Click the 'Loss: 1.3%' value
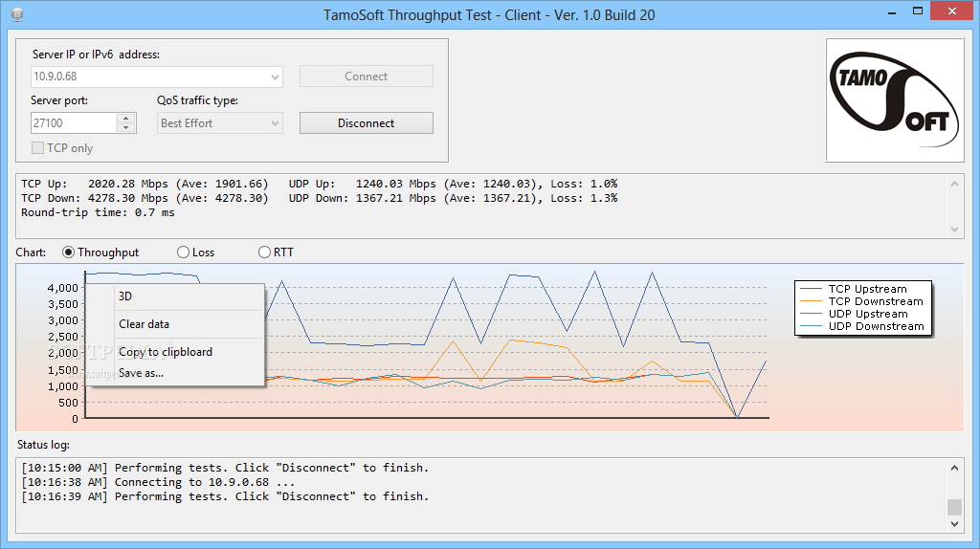Image resolution: width=980 pixels, height=549 pixels. pos(584,198)
